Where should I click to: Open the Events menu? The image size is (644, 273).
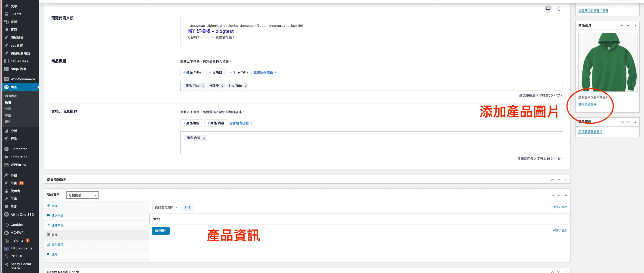(x=16, y=14)
